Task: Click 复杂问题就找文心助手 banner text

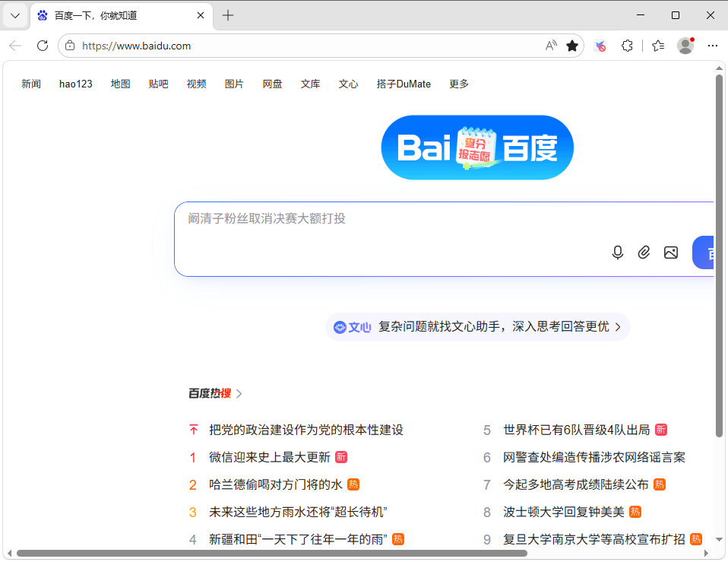Action: [x=493, y=327]
